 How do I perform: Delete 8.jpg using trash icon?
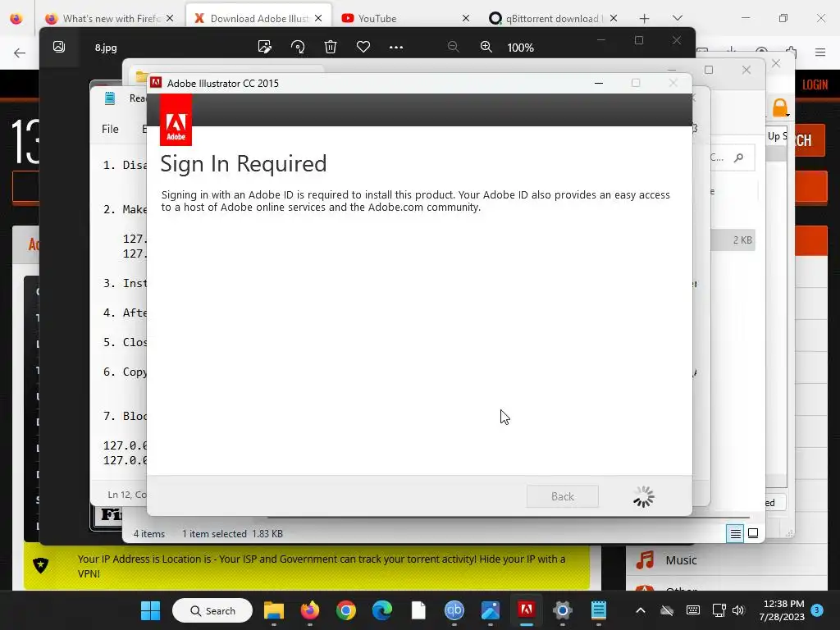click(331, 47)
